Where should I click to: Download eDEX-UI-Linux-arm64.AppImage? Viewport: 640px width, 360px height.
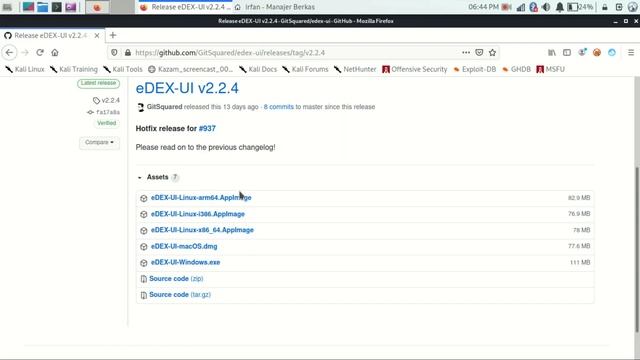tap(201, 198)
